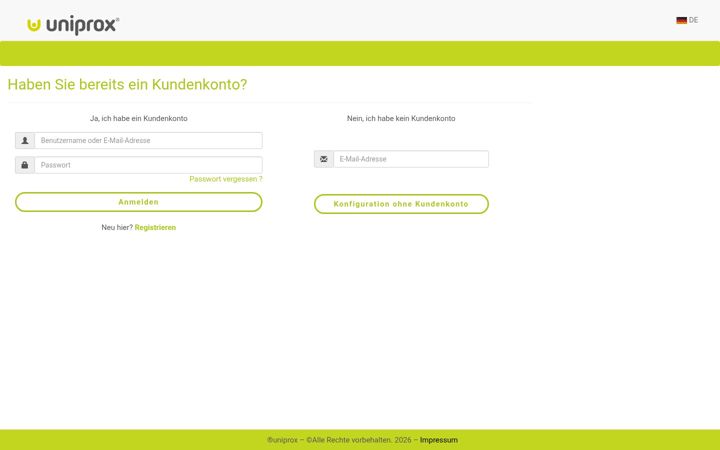Click the lock icon beside password field
This screenshot has width=720, height=450.
coord(25,165)
